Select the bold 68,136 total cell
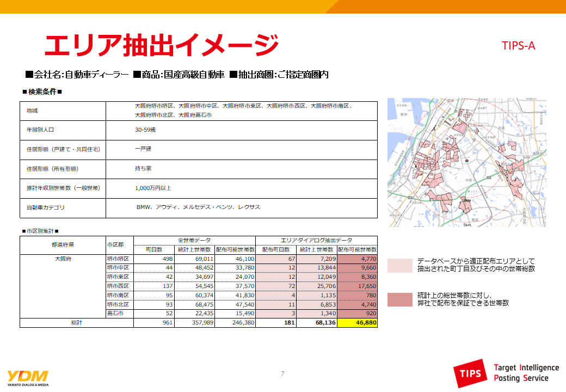 317,323
